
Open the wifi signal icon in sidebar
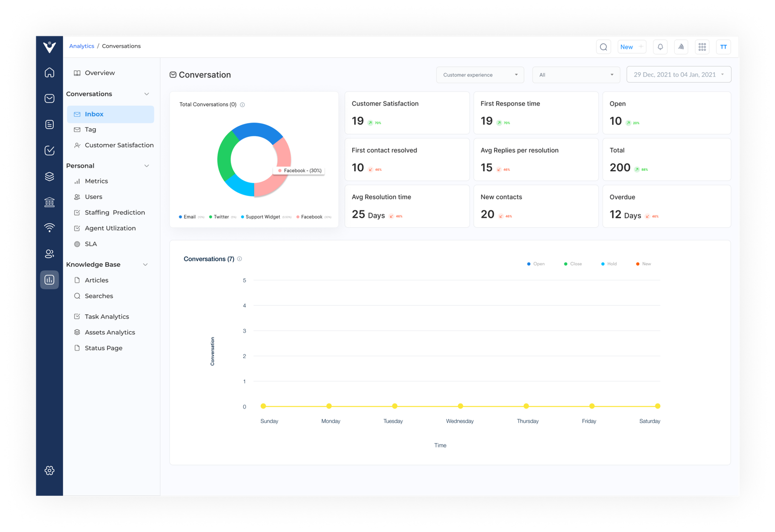49,228
